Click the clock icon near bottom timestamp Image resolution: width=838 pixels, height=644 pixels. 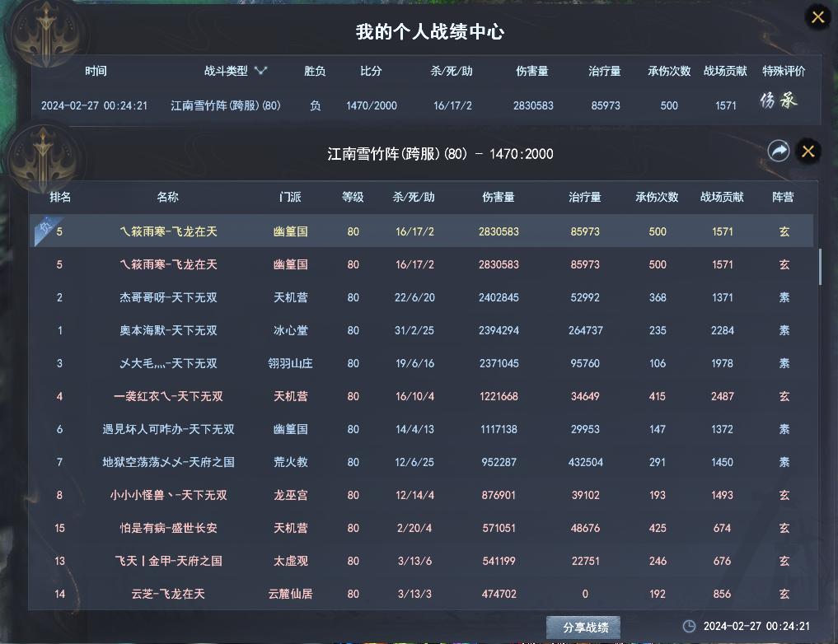point(689,626)
